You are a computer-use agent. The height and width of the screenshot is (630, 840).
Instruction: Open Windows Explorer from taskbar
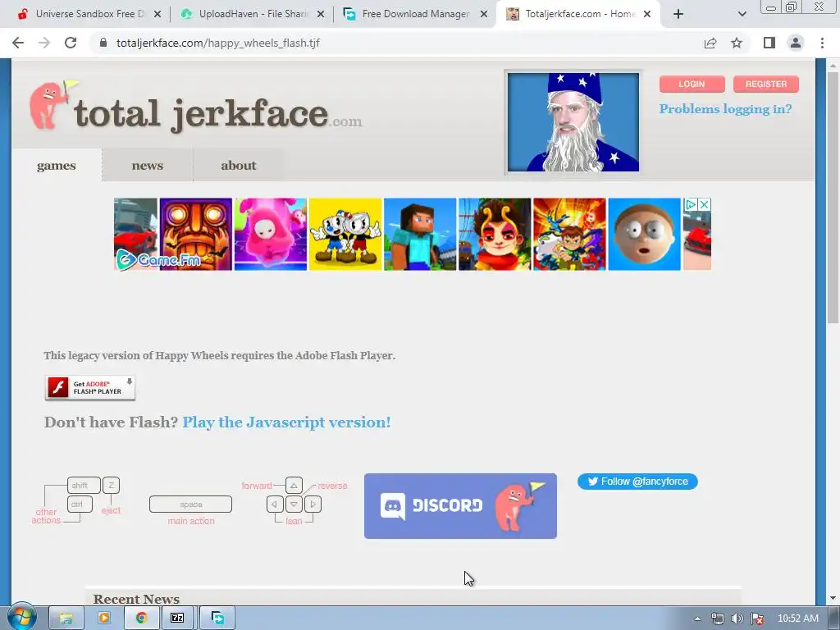[x=66, y=618]
